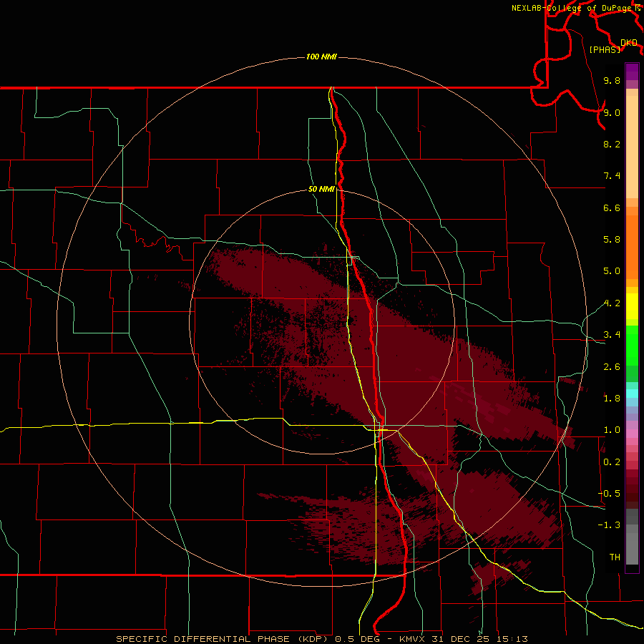Click the TH threshold label on the scale
The image size is (644, 644).
615,557
